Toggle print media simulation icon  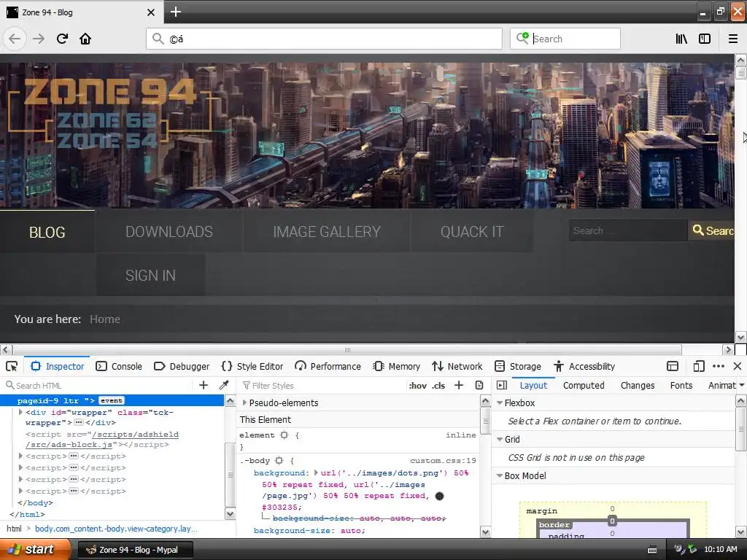pos(479,385)
